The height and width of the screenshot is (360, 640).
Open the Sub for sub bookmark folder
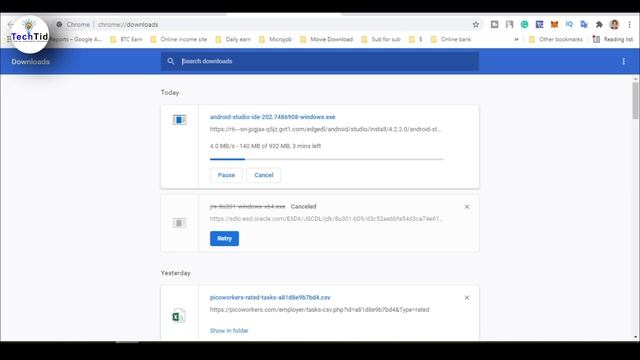pos(381,39)
